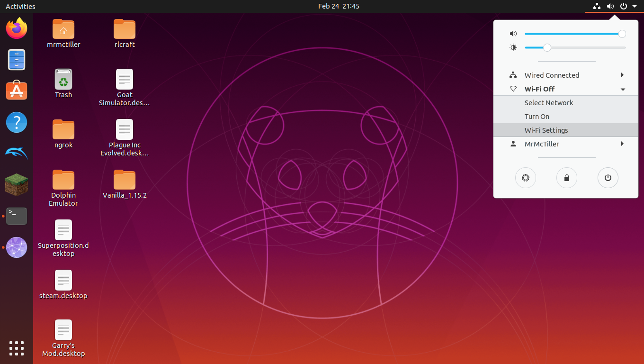Viewport: 644px width, 364px height.
Task: Expand the MrMcTiller user submenu
Action: click(x=566, y=144)
